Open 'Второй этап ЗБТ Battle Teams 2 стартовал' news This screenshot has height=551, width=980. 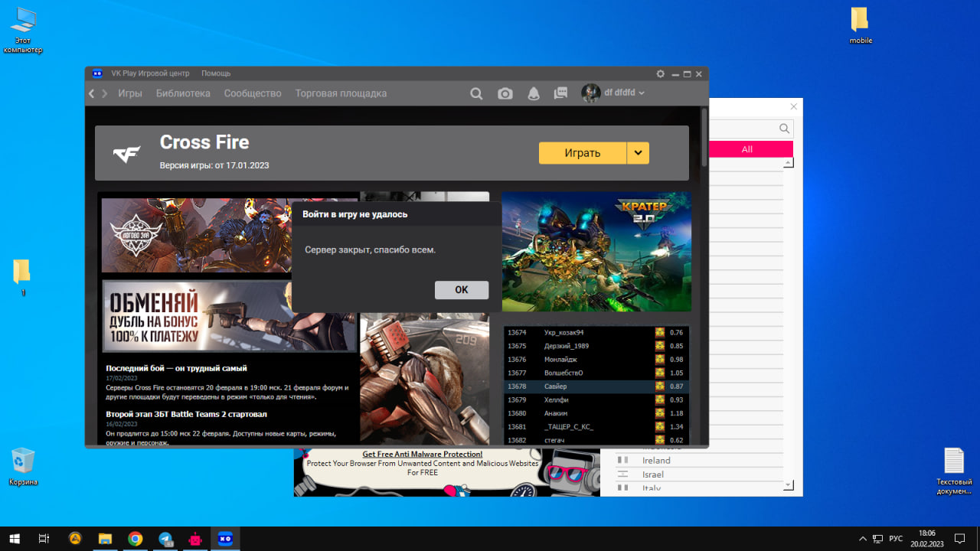tap(186, 414)
